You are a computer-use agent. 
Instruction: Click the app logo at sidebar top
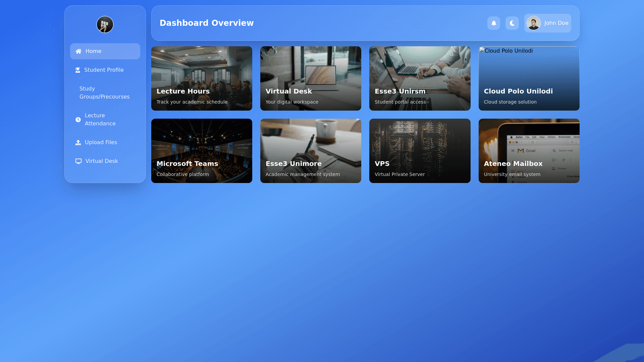tap(105, 24)
